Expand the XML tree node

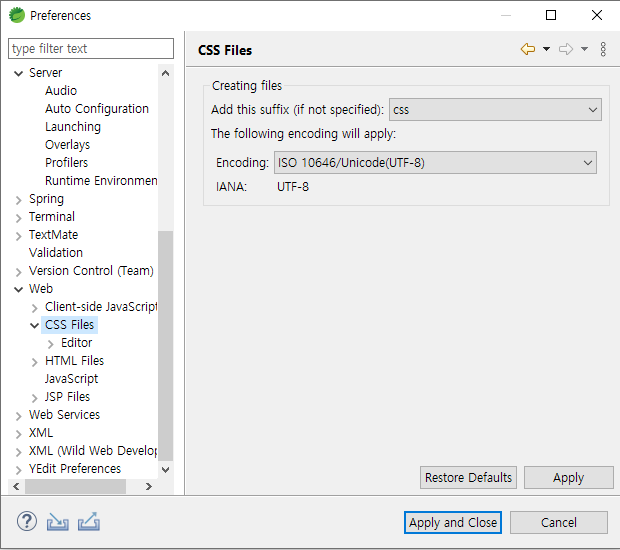(x=18, y=434)
